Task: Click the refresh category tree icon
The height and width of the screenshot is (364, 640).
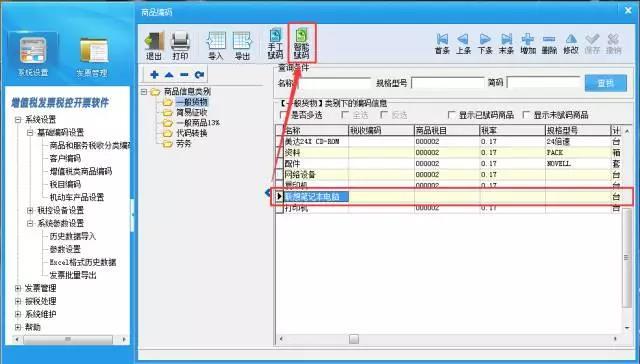Action: pos(199,75)
